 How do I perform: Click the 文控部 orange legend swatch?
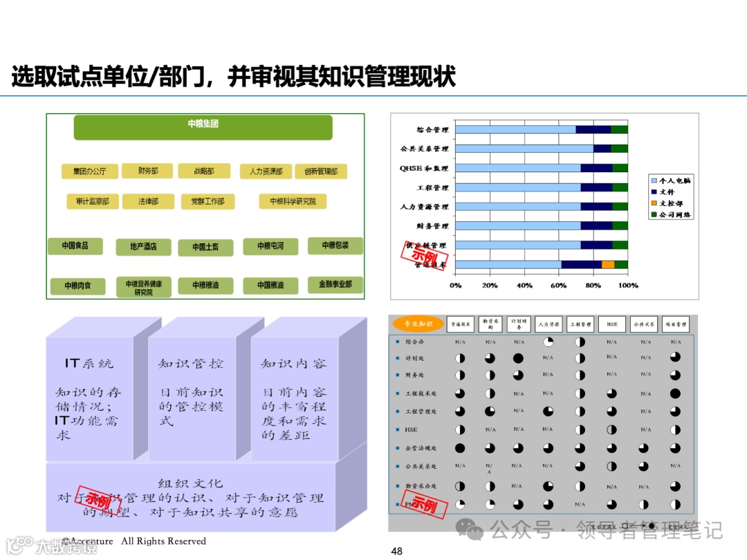[x=654, y=203]
